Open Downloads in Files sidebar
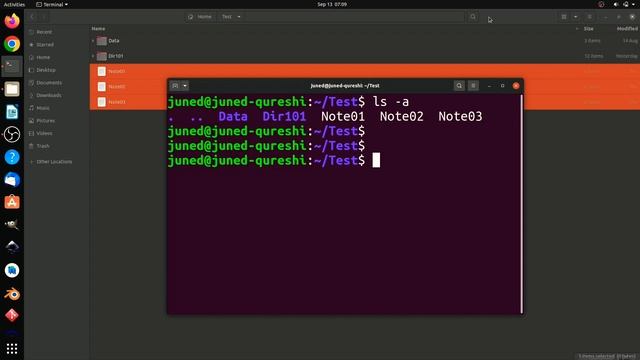This screenshot has width=640, height=360. coord(49,95)
